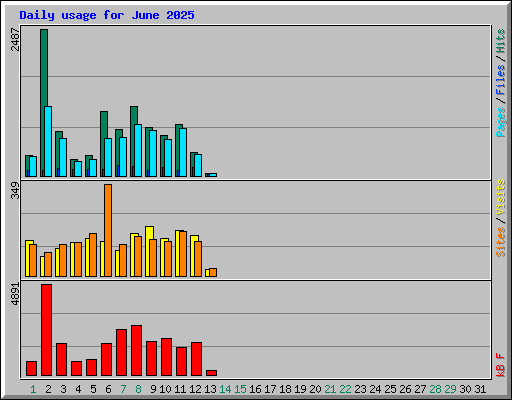Screen dimensions: 512x400
Task: Click day label 18 on the x-axis
Action: click(x=285, y=389)
